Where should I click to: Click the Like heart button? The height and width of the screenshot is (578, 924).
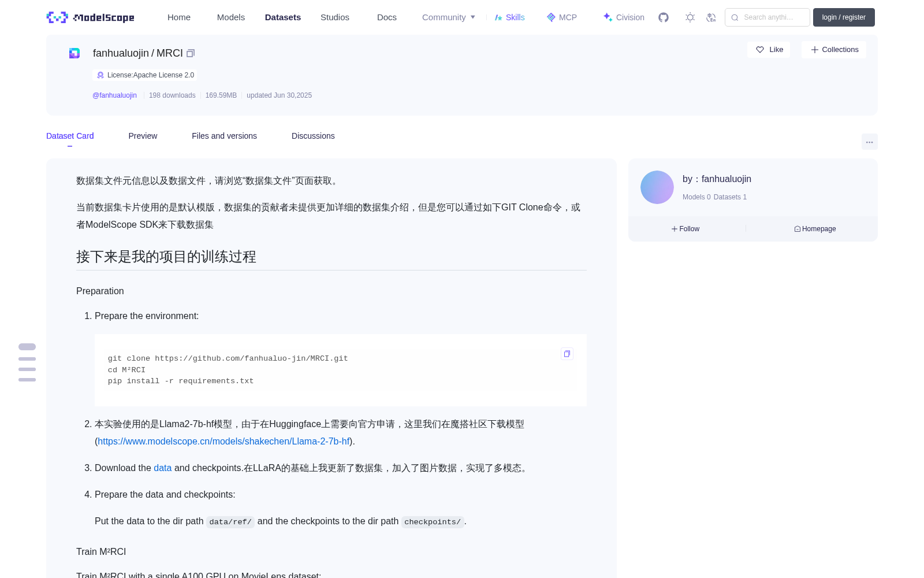(x=769, y=50)
